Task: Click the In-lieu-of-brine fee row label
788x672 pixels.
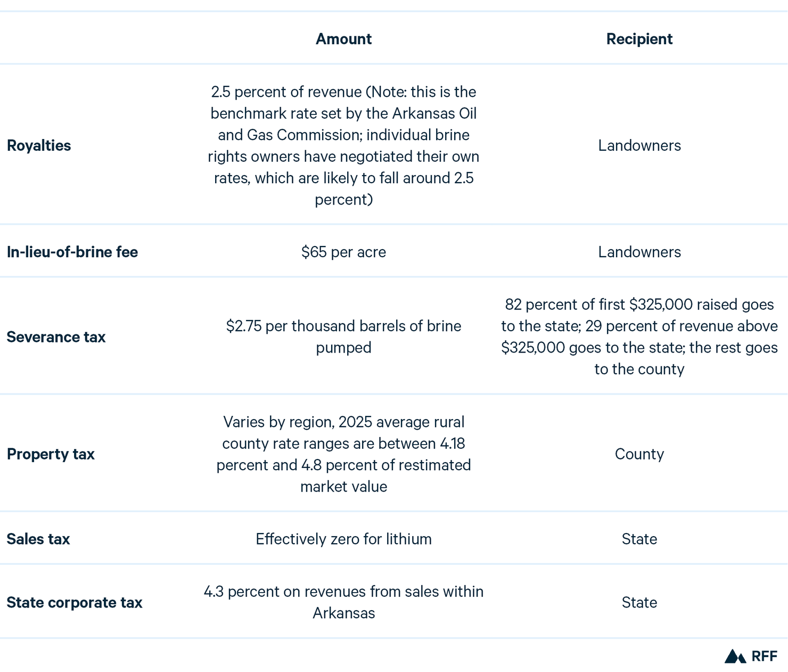Action: coord(72,252)
